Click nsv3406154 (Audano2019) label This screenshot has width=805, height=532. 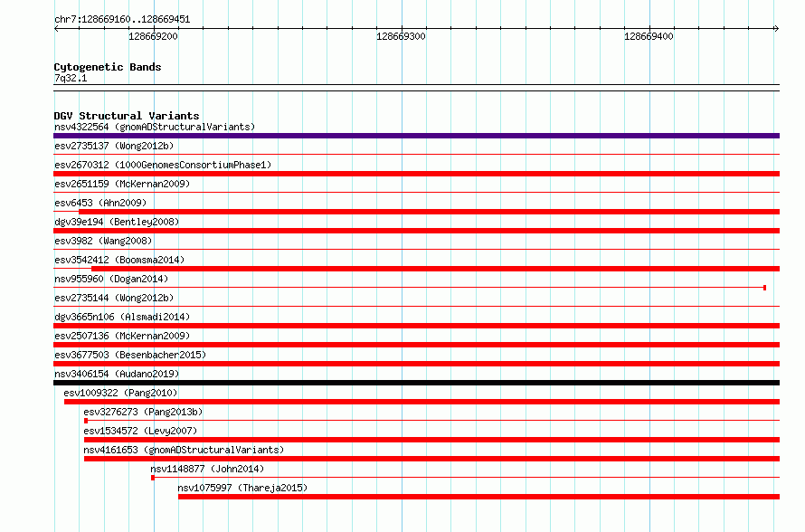point(117,374)
